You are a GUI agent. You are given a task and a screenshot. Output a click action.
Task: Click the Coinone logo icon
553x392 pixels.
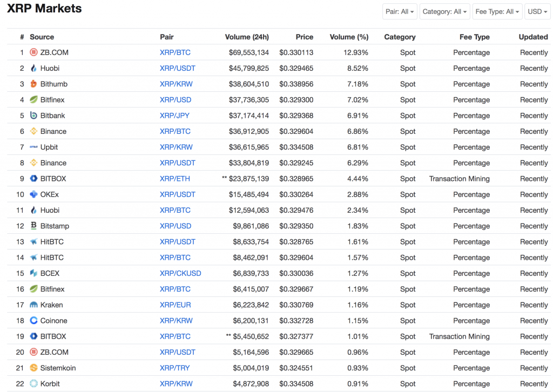(33, 321)
